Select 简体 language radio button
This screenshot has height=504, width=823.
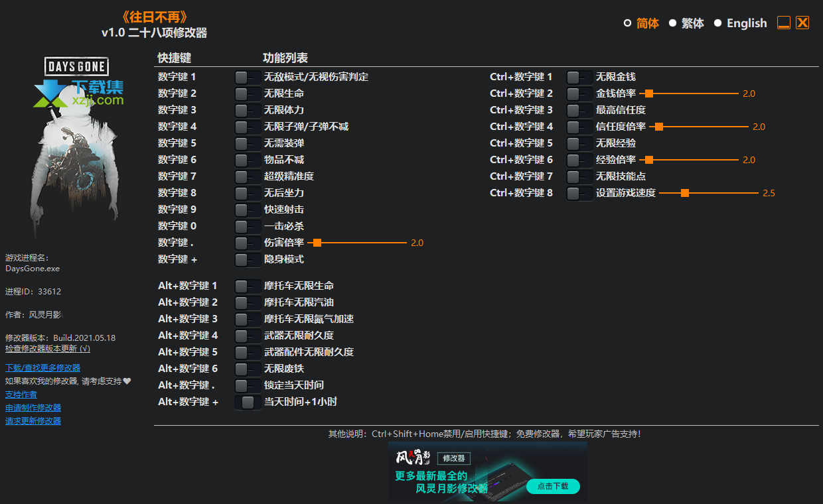tap(627, 23)
